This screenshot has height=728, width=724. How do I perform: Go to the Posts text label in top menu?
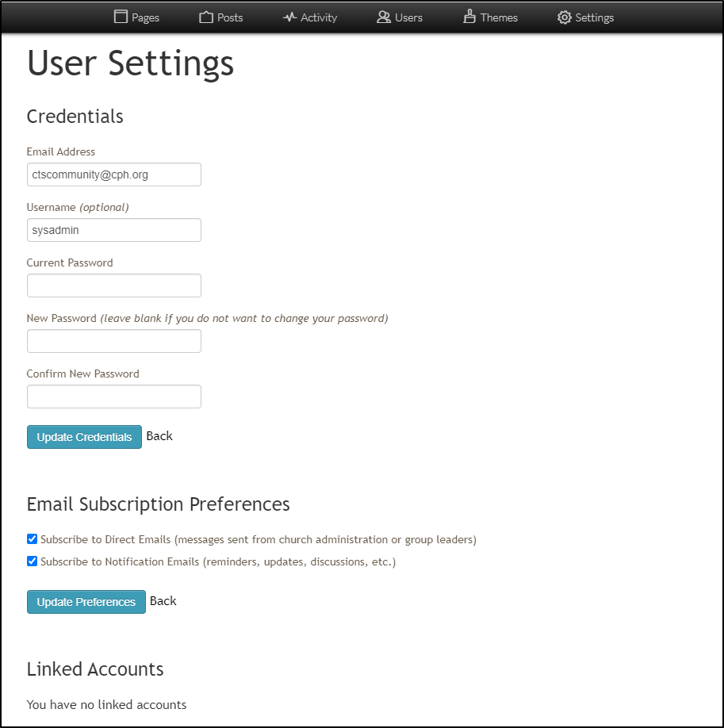230,17
